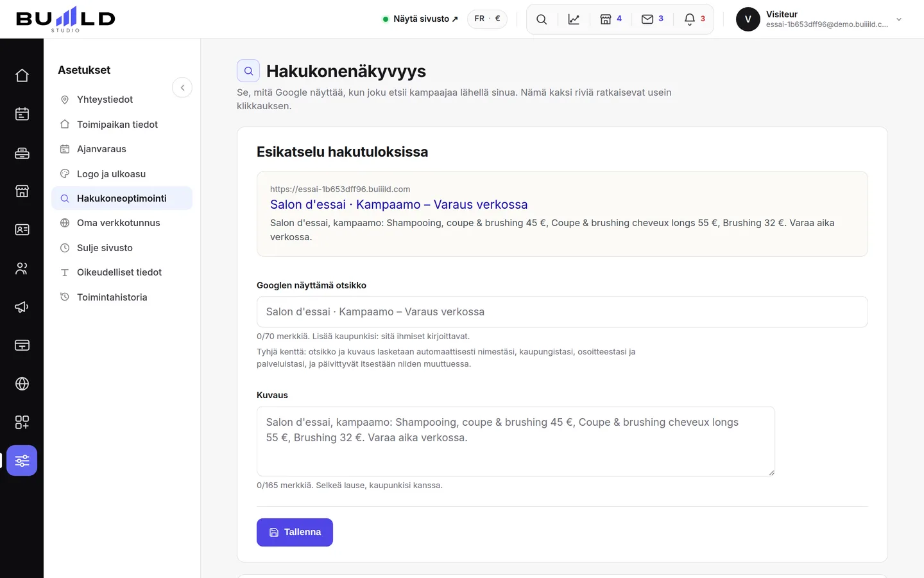Focus the Kuvaus description textarea
The width and height of the screenshot is (924, 578).
[x=516, y=441]
